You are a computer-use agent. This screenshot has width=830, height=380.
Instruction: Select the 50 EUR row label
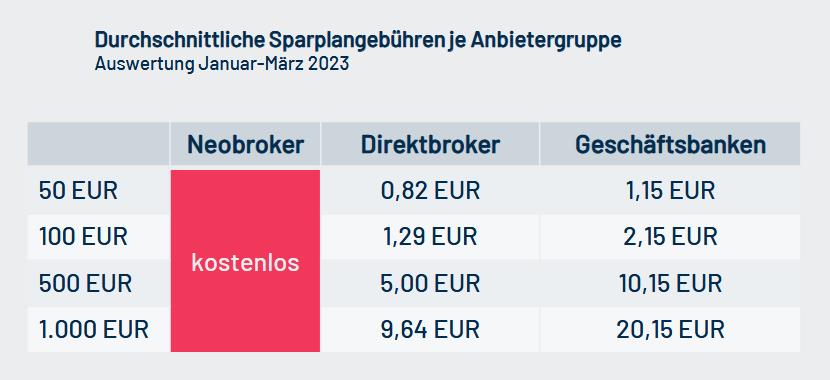[78, 191]
